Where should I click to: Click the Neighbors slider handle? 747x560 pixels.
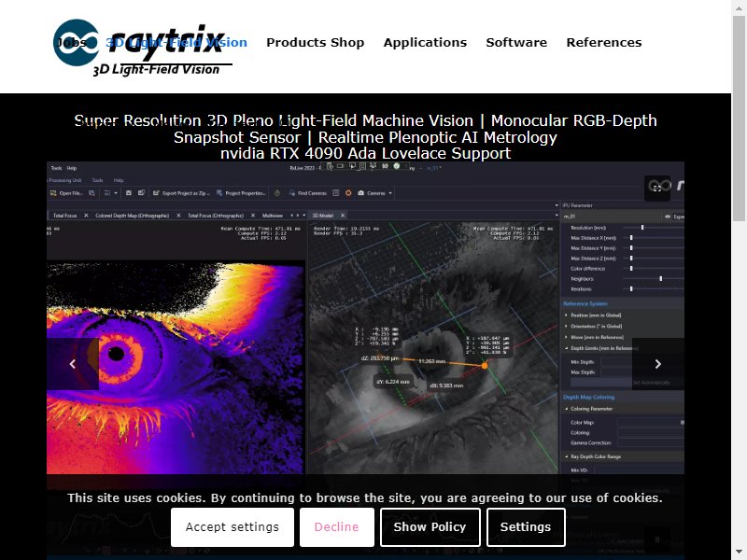[x=661, y=278]
